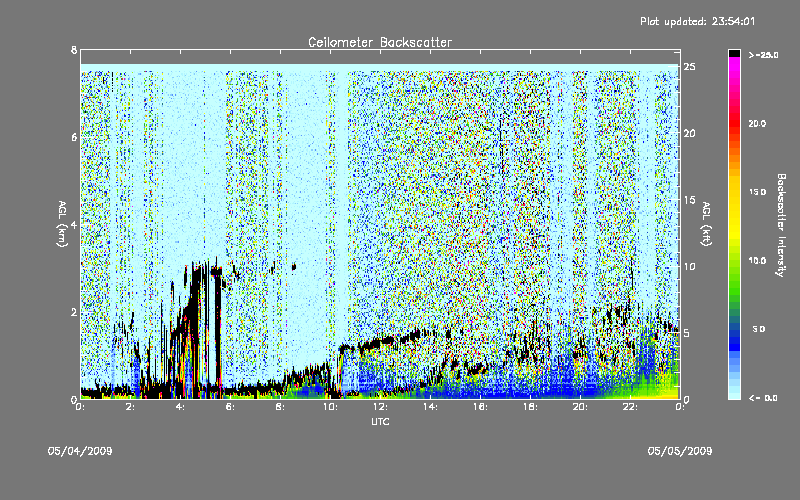
Task: Click the "AGL (kft)" right axis label
Action: [707, 223]
